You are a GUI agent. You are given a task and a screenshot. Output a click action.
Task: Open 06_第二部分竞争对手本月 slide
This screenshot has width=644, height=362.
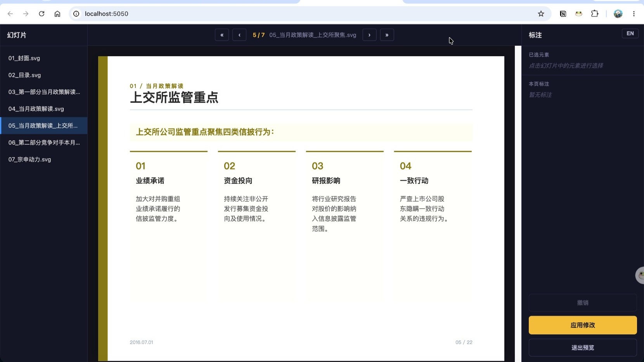[x=43, y=142]
